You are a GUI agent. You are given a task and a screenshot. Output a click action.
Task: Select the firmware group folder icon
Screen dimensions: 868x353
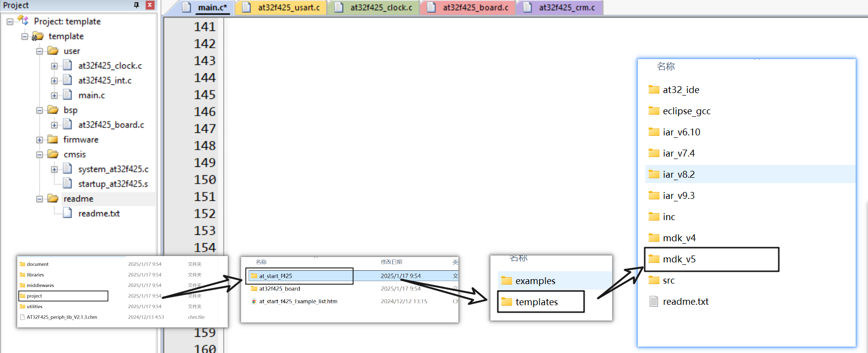(53, 139)
